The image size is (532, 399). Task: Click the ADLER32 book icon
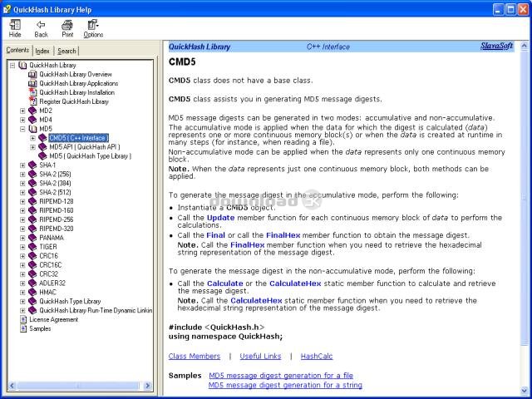click(32, 283)
